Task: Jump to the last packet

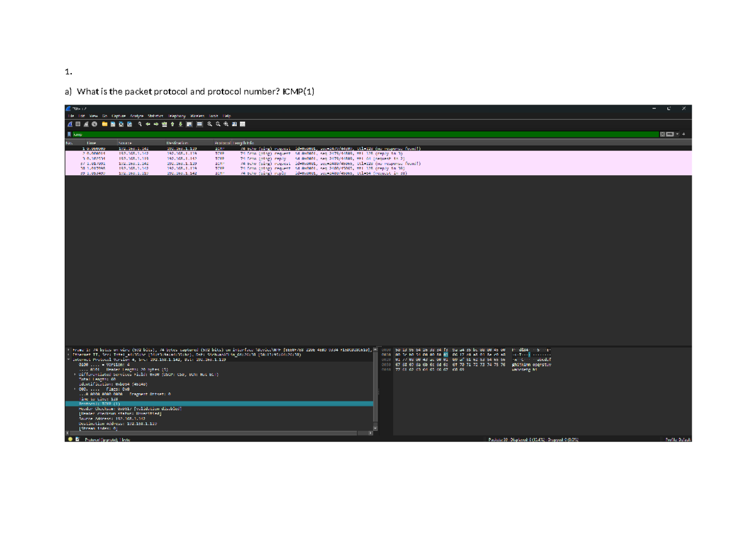Action: (181, 124)
